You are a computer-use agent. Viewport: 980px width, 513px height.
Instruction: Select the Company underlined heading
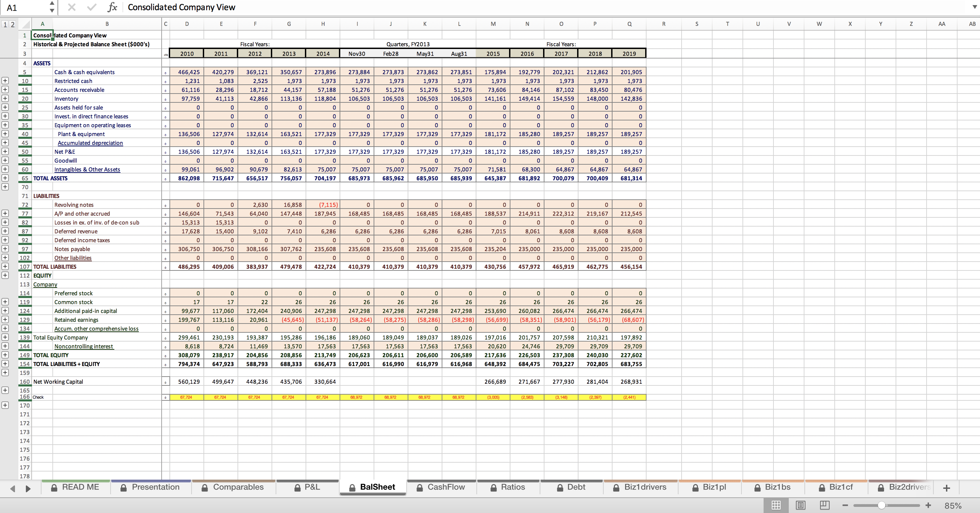click(45, 284)
